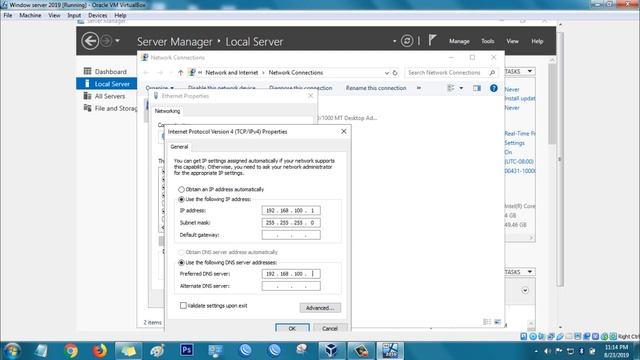Click the IP address field

click(x=291, y=211)
